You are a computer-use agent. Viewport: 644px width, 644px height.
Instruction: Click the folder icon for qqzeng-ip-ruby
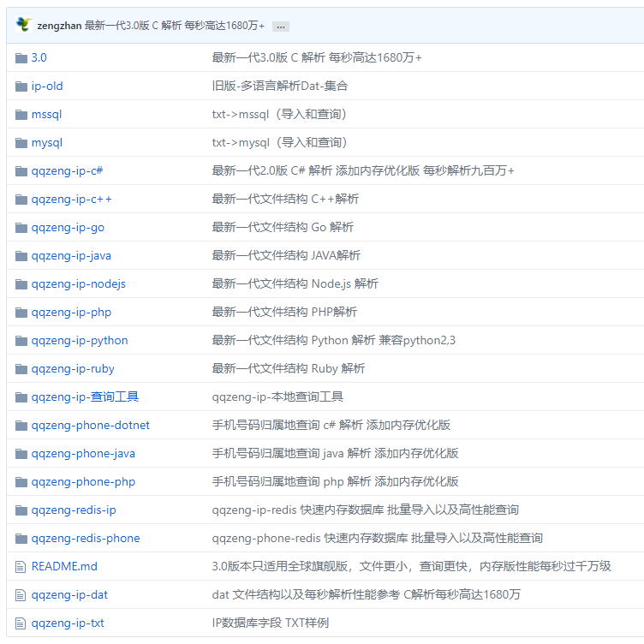click(x=21, y=369)
